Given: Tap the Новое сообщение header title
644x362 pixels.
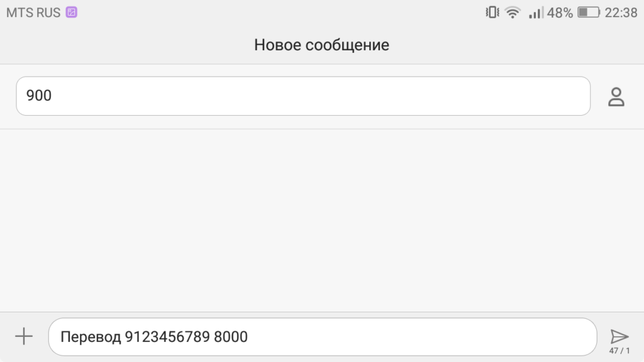Looking at the screenshot, I should (321, 45).
